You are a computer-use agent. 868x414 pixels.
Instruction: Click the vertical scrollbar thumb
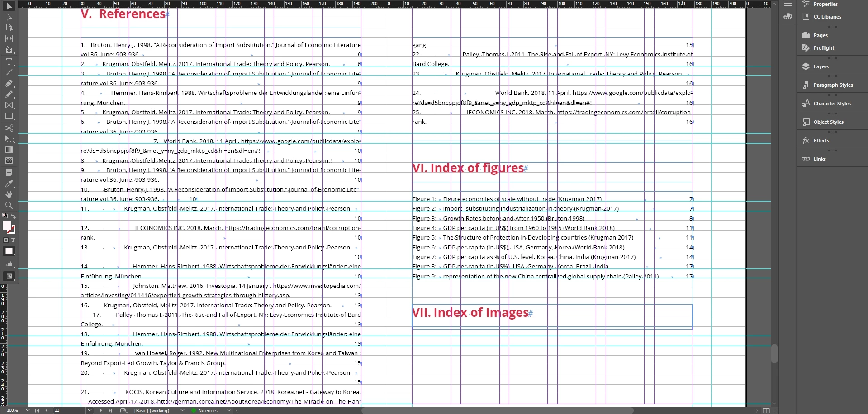(774, 353)
